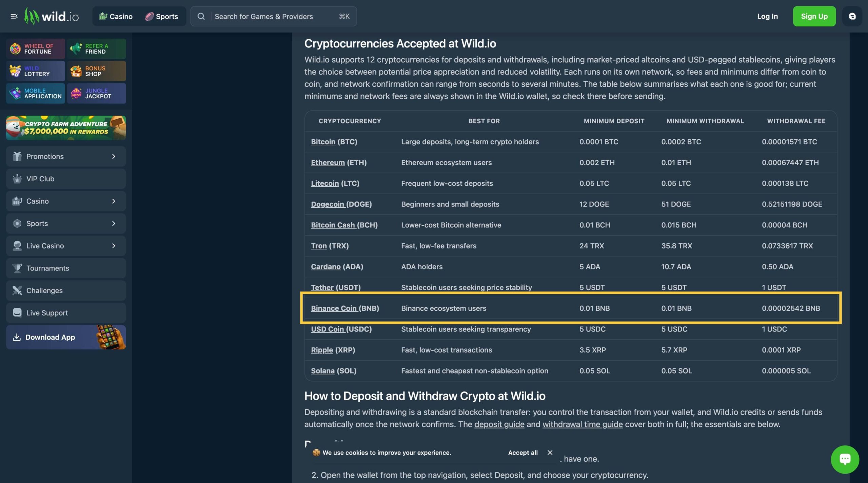Open the withdrawal time guide link

click(x=583, y=424)
